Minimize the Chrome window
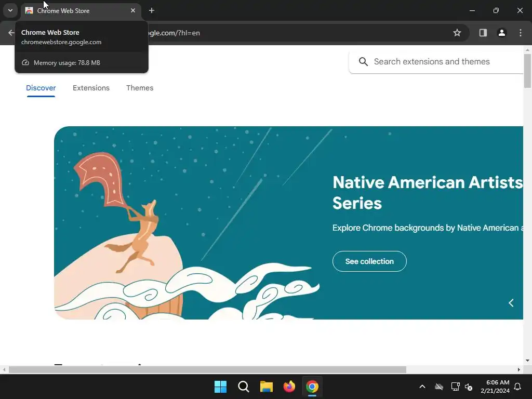Screen dimensions: 532x399 pyautogui.click(x=472, y=10)
